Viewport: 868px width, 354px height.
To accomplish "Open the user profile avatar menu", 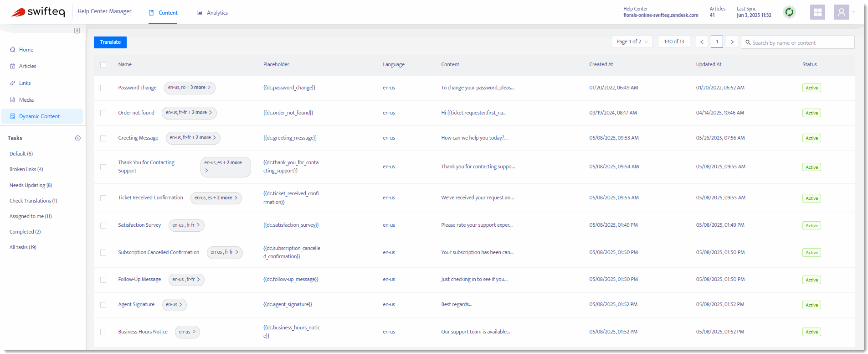I will click(x=841, y=12).
